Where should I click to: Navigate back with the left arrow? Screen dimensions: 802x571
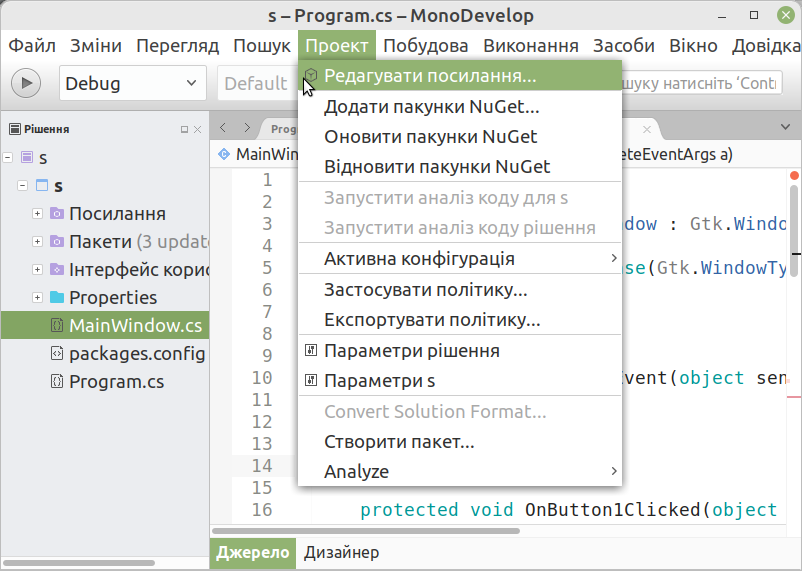tap(222, 127)
